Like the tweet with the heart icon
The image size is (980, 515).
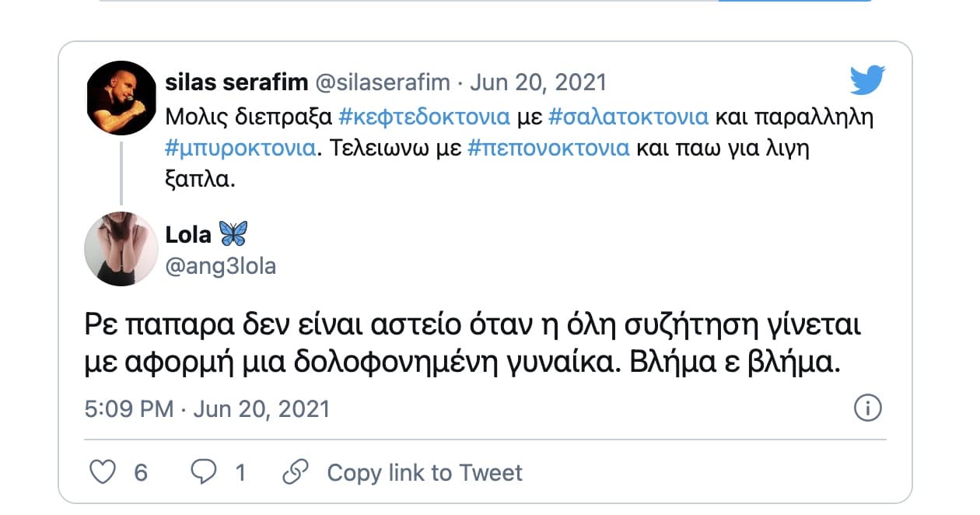point(103,472)
